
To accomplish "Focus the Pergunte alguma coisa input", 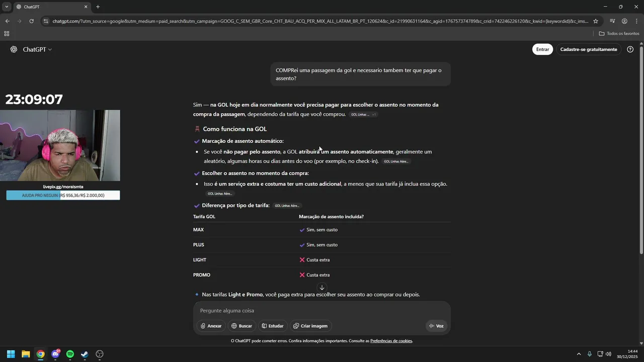I will click(x=322, y=311).
